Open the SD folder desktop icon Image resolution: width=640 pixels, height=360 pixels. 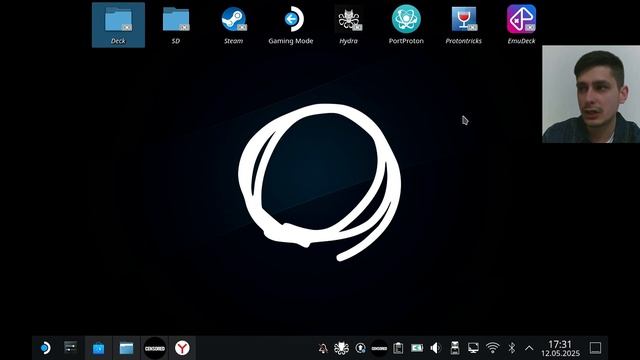176,24
